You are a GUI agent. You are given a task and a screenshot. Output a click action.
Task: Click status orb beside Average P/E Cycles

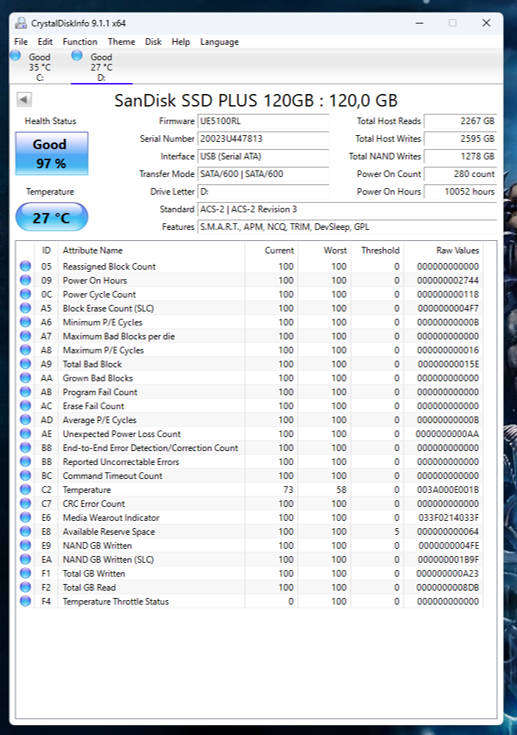[26, 420]
